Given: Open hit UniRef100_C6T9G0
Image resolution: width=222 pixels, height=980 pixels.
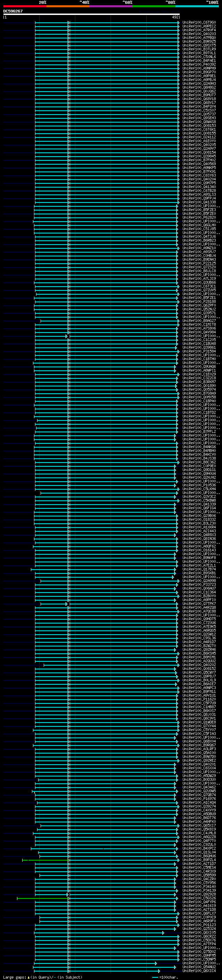Looking at the screenshot, I should click(199, 23).
